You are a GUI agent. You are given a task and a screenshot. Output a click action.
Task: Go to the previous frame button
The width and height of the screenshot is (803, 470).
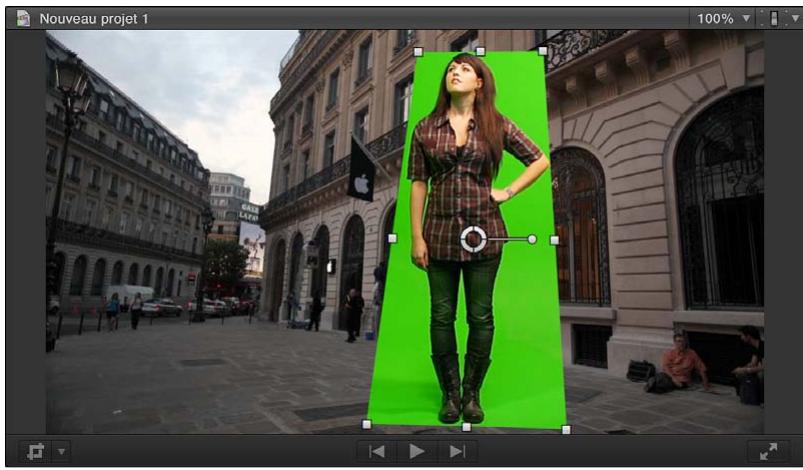377,451
